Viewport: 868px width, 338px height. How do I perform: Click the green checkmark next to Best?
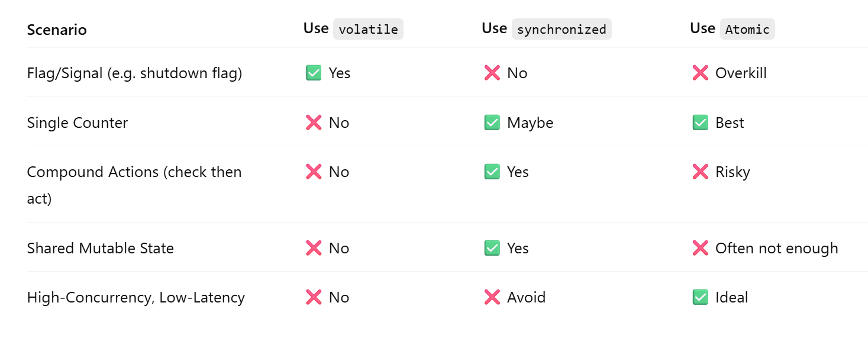[x=700, y=123]
